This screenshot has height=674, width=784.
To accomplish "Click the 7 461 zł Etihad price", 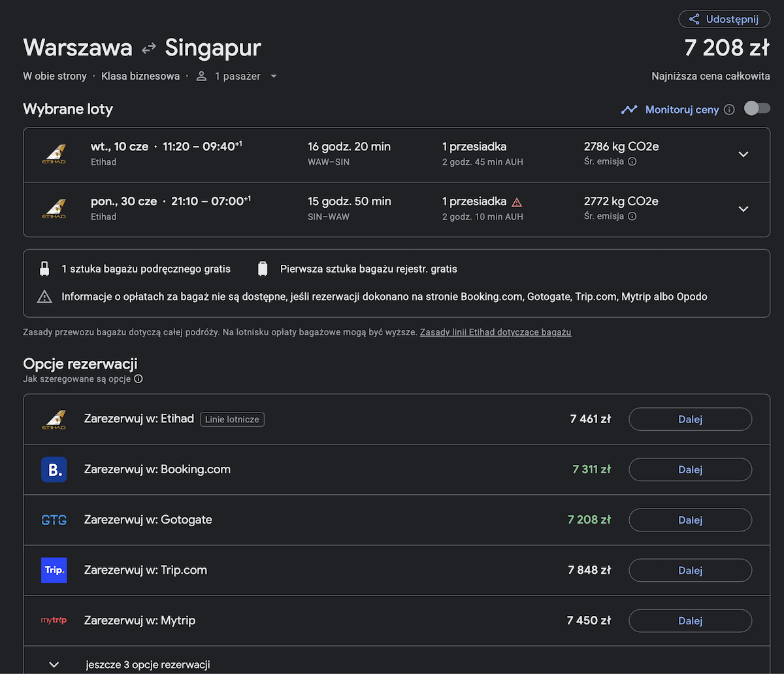I will (x=590, y=419).
